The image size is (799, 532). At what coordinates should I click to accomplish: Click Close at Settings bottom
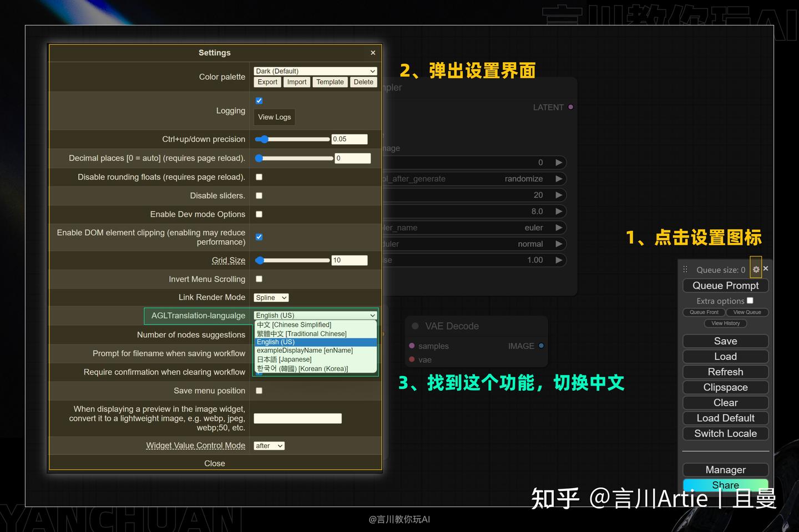[215, 463]
